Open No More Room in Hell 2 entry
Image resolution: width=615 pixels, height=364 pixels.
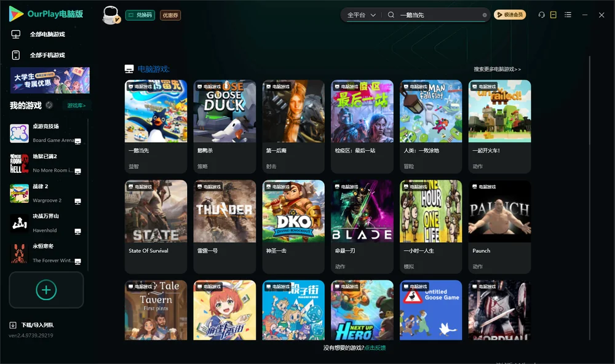pos(46,164)
